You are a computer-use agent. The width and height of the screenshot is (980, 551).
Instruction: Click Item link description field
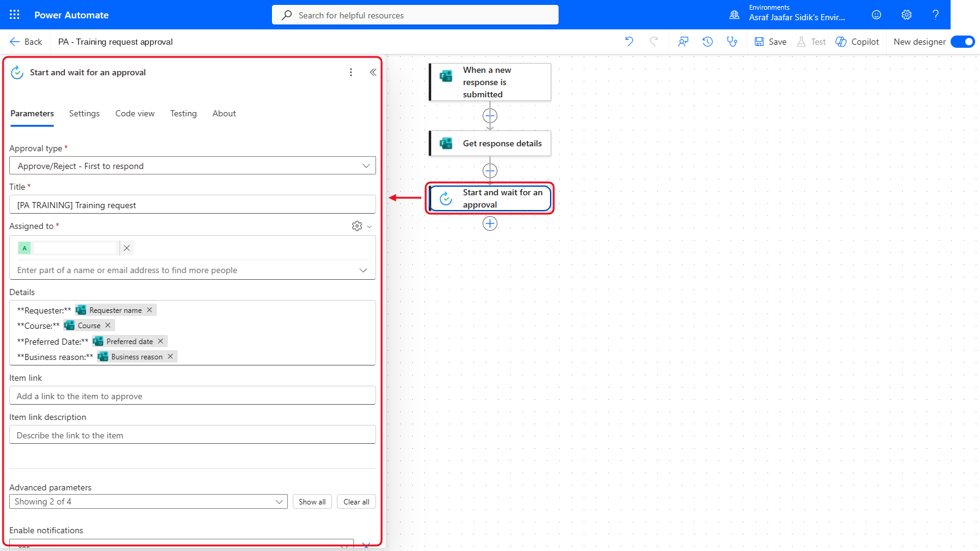click(x=192, y=435)
